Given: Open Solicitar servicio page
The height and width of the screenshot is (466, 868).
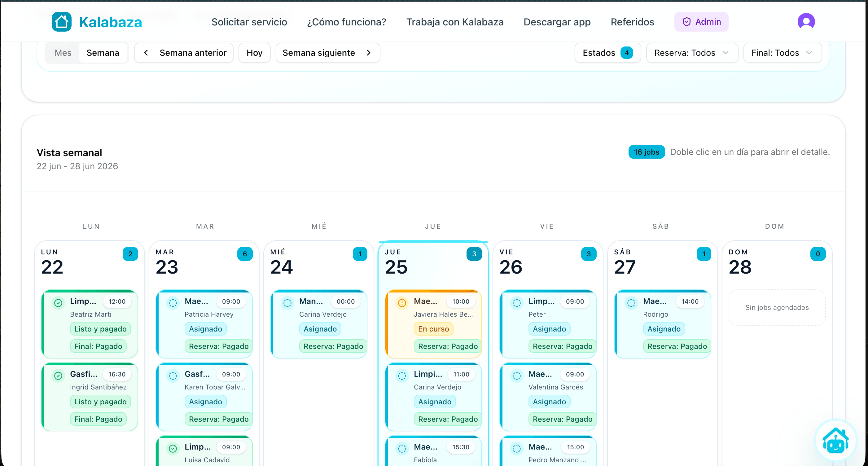Looking at the screenshot, I should (x=249, y=22).
